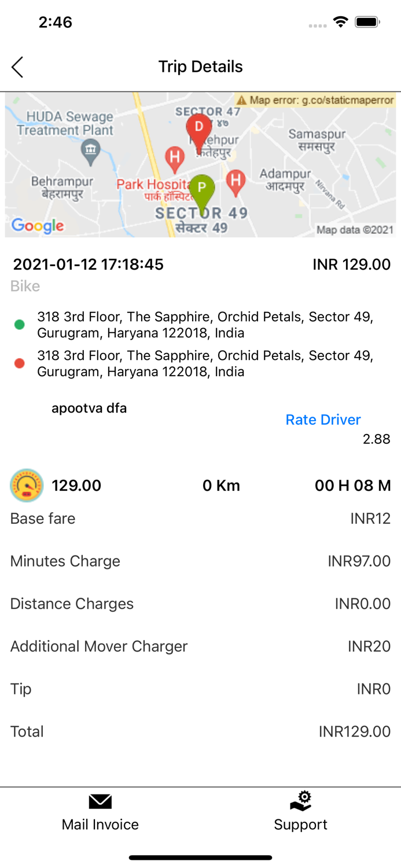
Task: Open the Rate Driver link
Action: pos(323,420)
